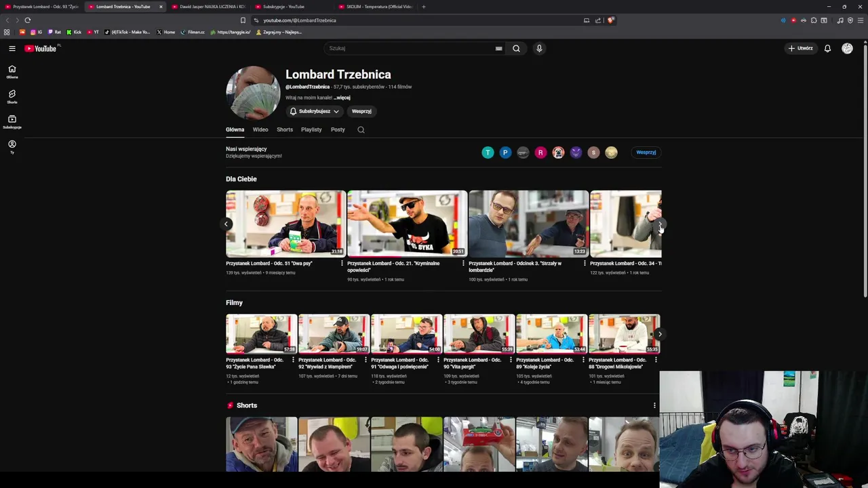Open Shorts in the left sidebar

coord(12,97)
